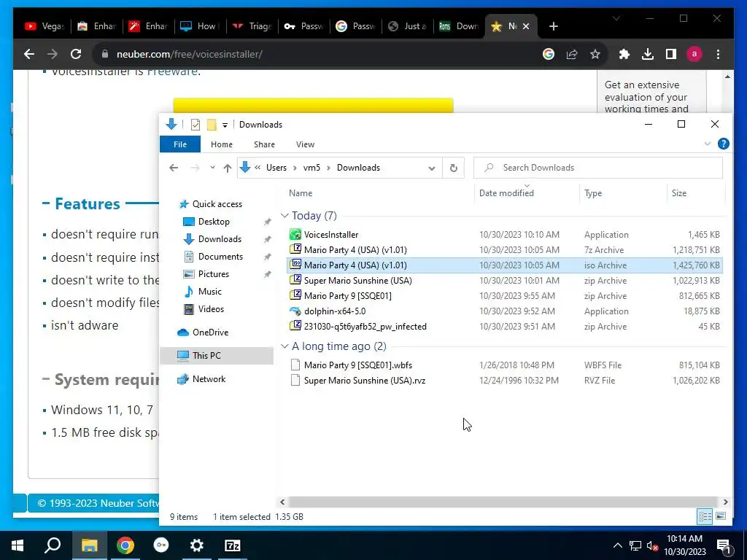Click the Search Downloads field

tap(598, 168)
